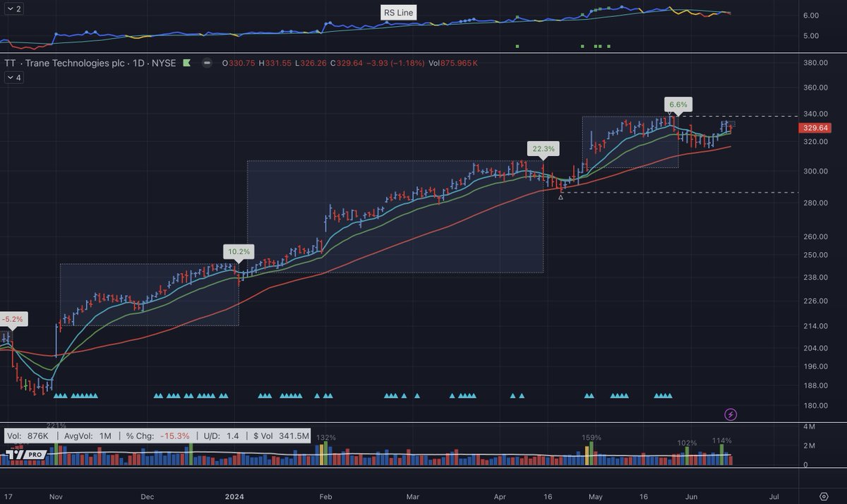Viewport: 847px width, 504px height.
Task: Click the red 329.64 current price tag
Action: (815, 128)
